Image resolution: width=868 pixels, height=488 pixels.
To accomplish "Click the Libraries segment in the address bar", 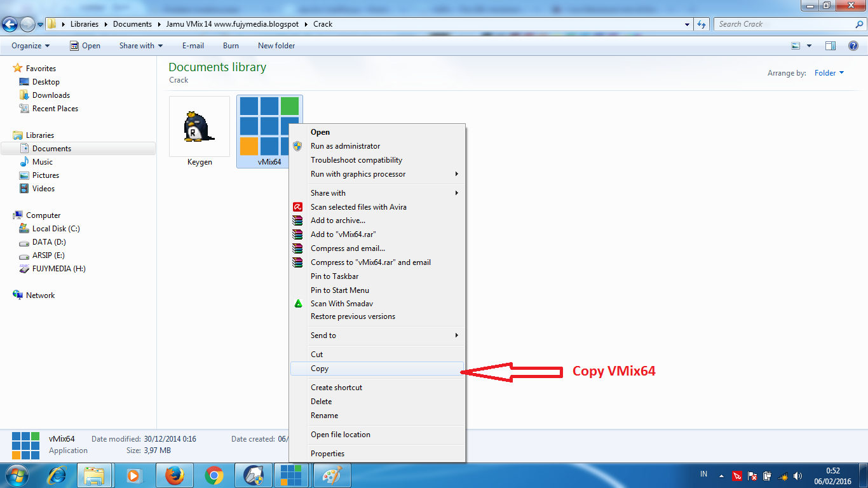I will [85, 24].
